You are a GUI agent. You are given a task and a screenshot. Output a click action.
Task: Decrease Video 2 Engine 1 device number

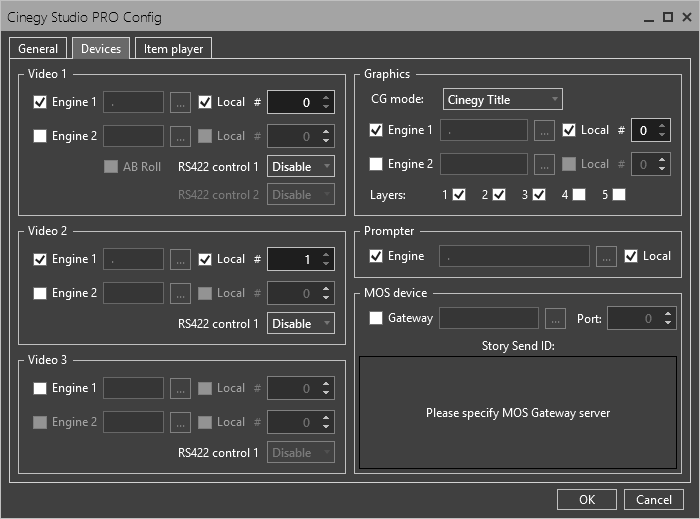326,264
